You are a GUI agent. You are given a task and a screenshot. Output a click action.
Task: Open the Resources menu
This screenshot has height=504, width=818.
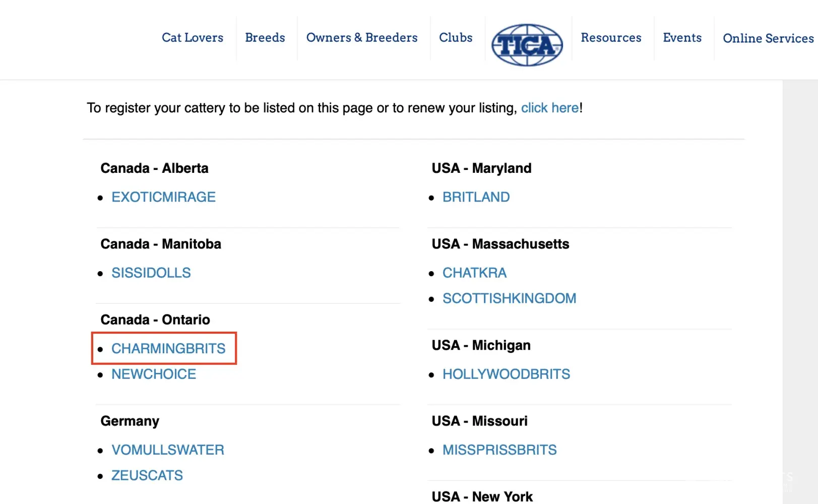click(610, 38)
